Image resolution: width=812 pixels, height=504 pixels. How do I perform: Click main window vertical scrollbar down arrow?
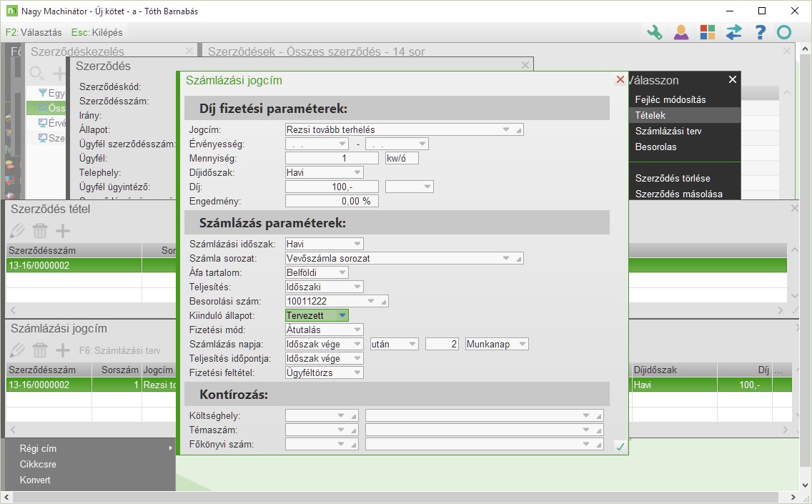point(805,486)
